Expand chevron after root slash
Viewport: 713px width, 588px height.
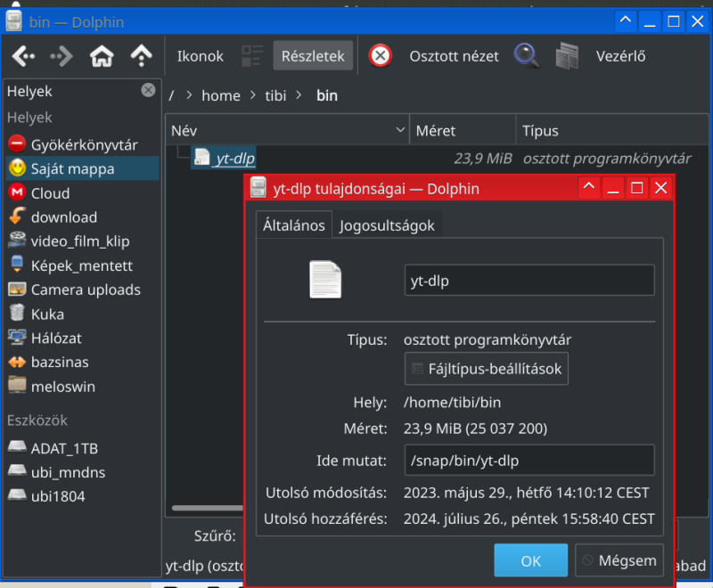coord(189,95)
